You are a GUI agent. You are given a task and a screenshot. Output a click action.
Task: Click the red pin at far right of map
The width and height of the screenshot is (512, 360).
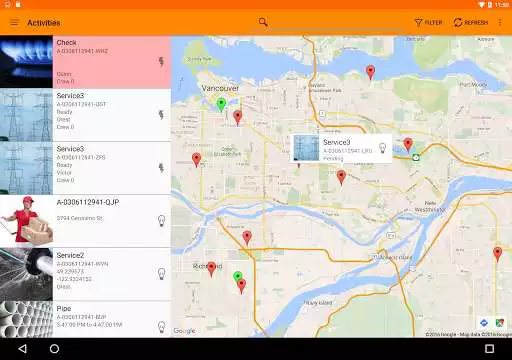point(497,254)
